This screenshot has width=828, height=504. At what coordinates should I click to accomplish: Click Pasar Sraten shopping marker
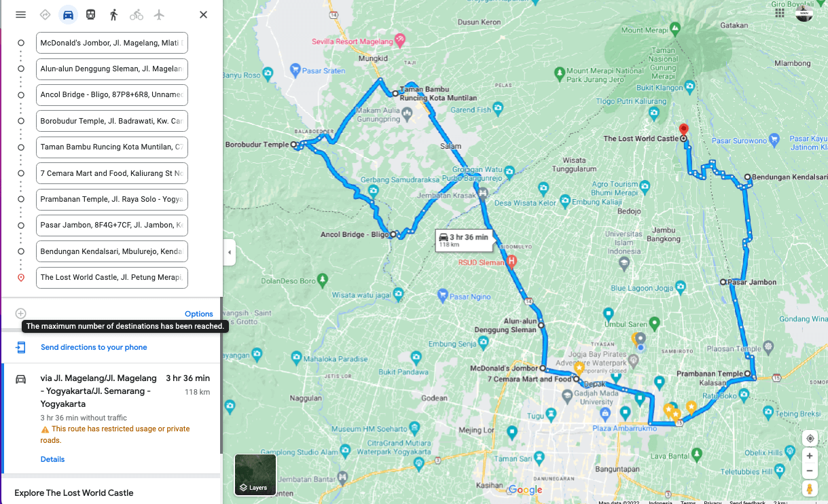tap(295, 70)
